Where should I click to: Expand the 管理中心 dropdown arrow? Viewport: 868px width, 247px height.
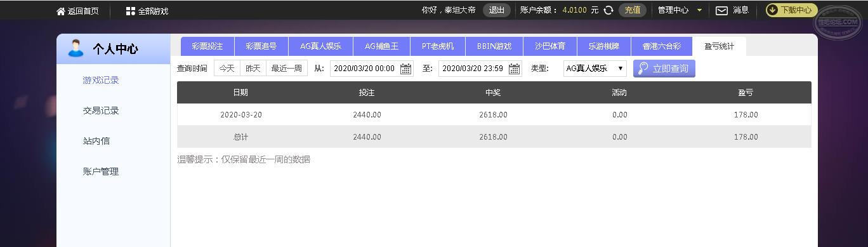coord(699,10)
